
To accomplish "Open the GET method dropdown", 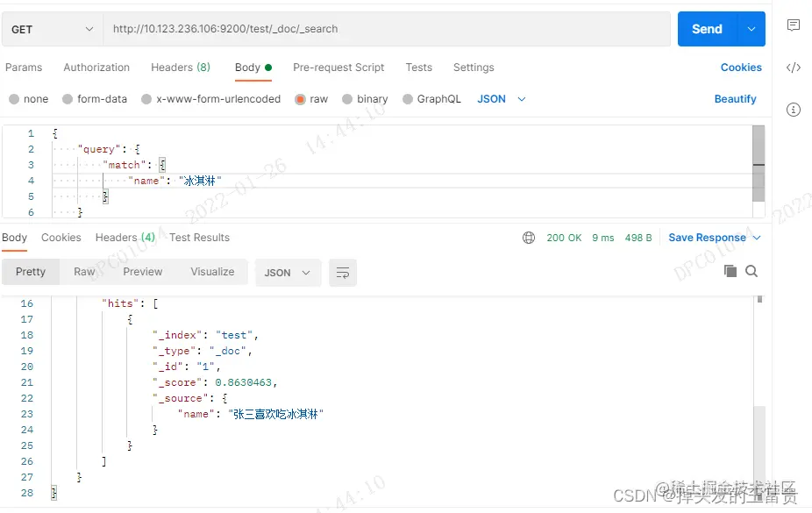I will coord(53,29).
